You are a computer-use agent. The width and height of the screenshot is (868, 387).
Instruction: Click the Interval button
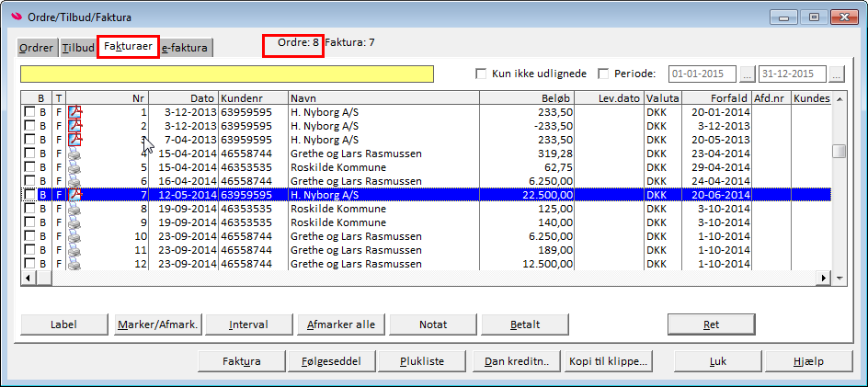click(249, 324)
